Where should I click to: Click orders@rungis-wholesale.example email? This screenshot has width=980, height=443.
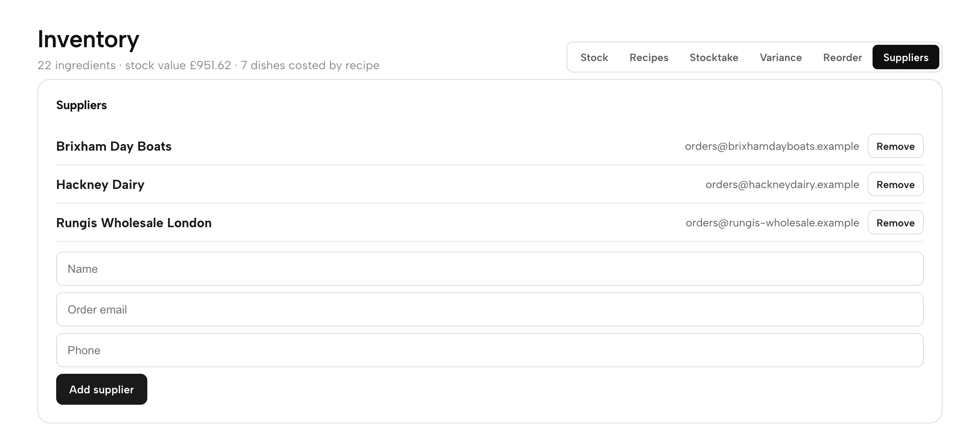[x=772, y=223]
